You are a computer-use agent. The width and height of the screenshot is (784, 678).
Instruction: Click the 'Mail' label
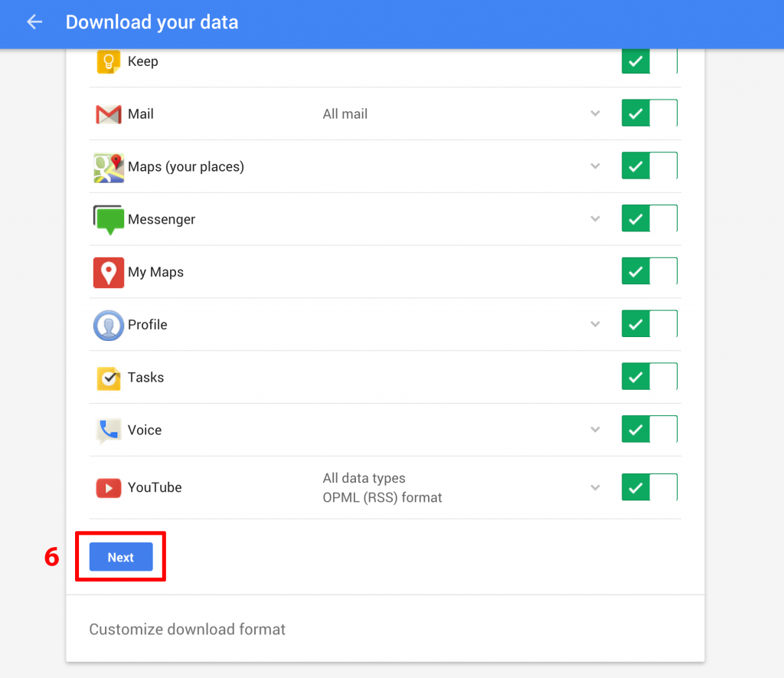141,114
